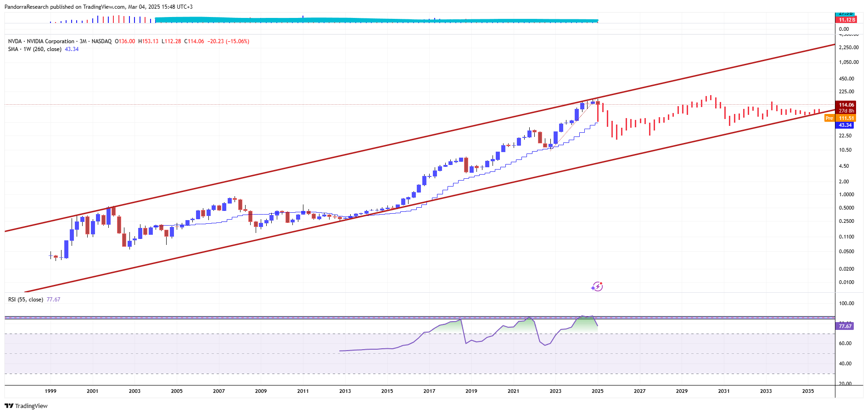Click the 2007 year label on time axis
This screenshot has height=414, width=868.
(x=219, y=391)
